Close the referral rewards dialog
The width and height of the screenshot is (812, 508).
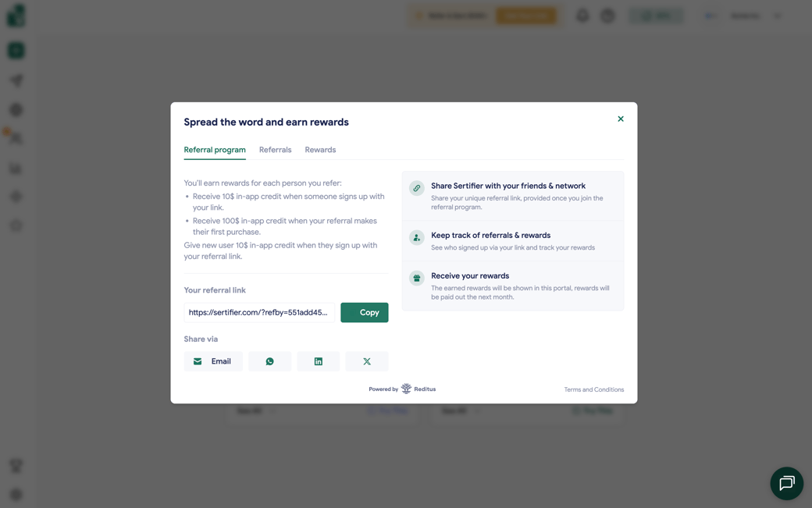tap(621, 119)
